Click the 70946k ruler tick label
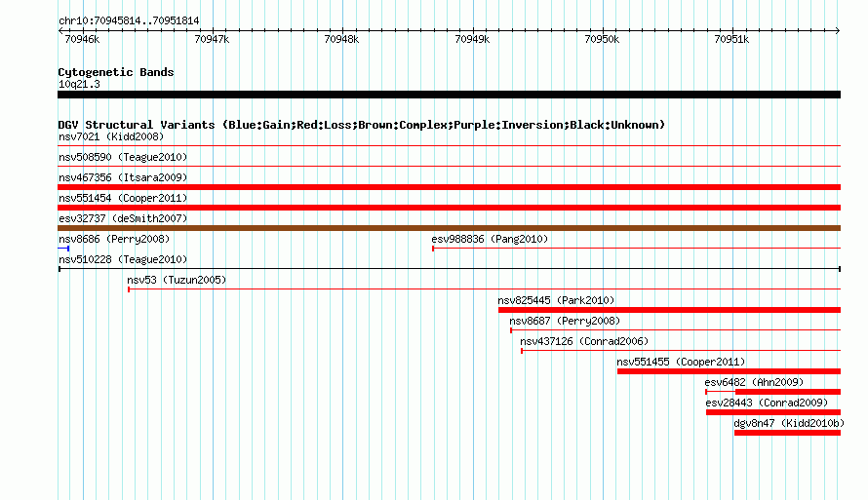 point(82,39)
